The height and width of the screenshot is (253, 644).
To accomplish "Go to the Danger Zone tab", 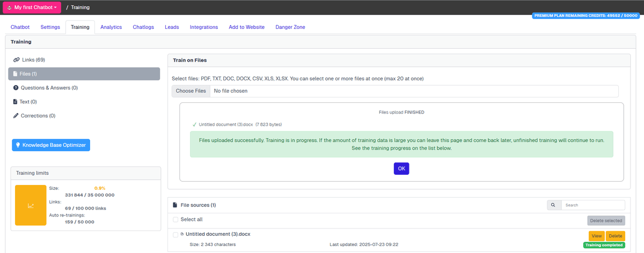I will tap(290, 27).
